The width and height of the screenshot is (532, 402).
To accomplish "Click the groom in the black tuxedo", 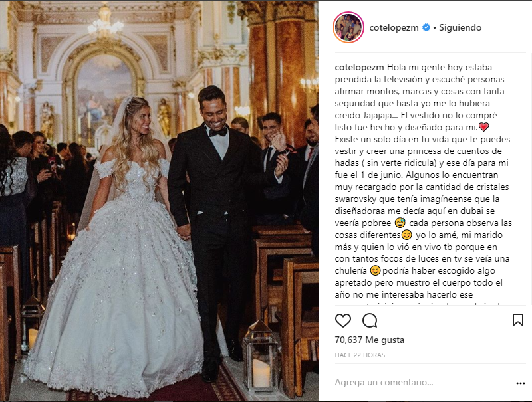I will (213, 199).
